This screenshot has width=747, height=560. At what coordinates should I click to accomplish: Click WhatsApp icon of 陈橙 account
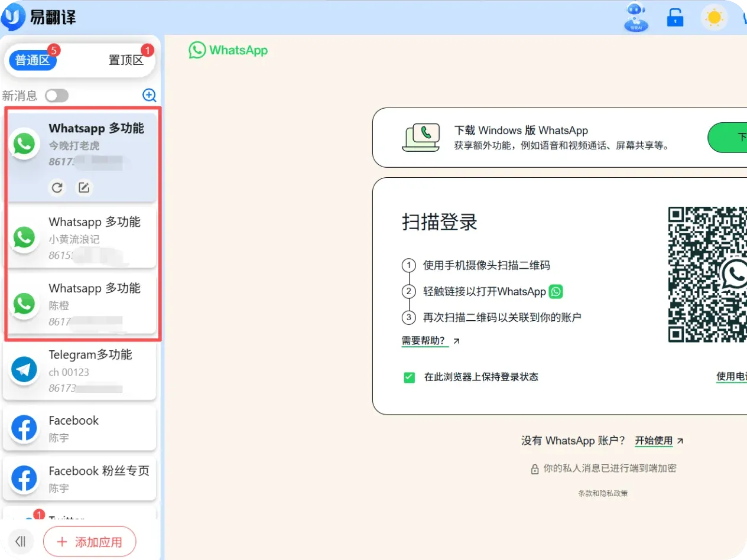click(x=24, y=304)
